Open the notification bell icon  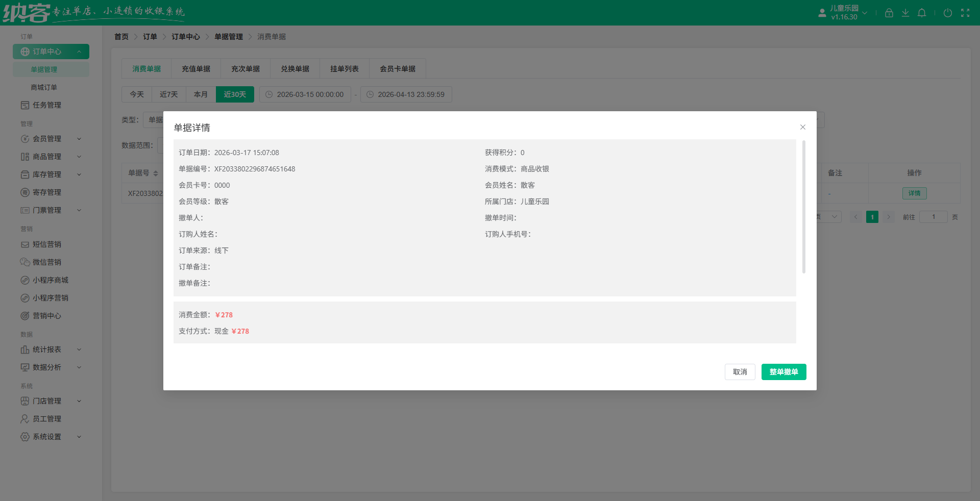point(921,13)
